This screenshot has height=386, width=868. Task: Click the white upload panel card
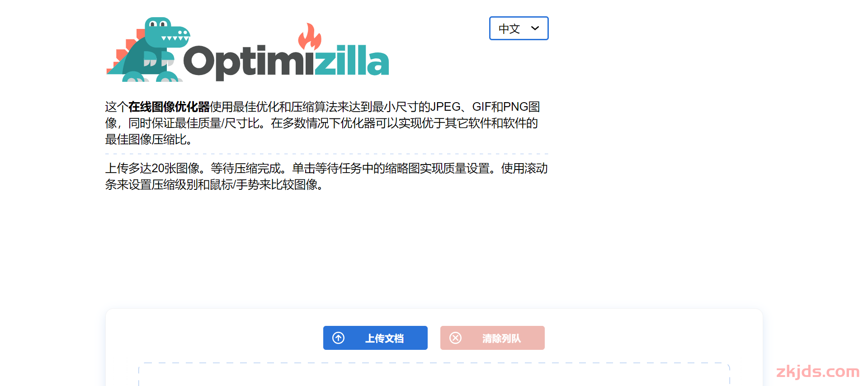tap(434, 347)
